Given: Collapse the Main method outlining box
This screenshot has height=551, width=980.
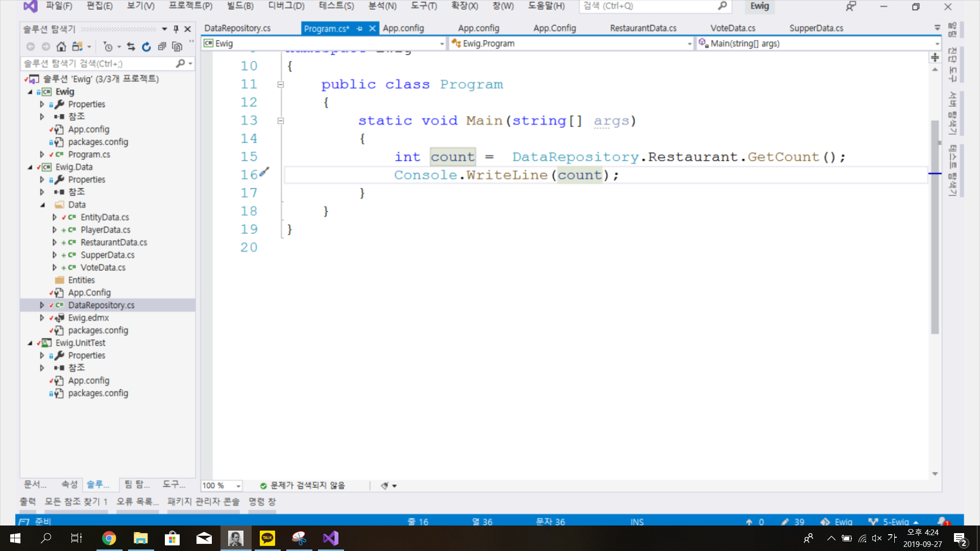Looking at the screenshot, I should coord(281,121).
